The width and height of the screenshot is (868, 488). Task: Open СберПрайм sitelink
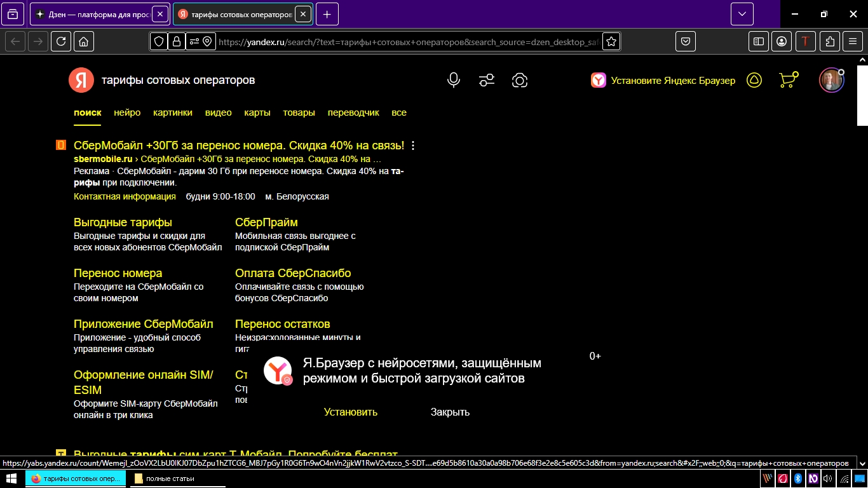click(266, 222)
